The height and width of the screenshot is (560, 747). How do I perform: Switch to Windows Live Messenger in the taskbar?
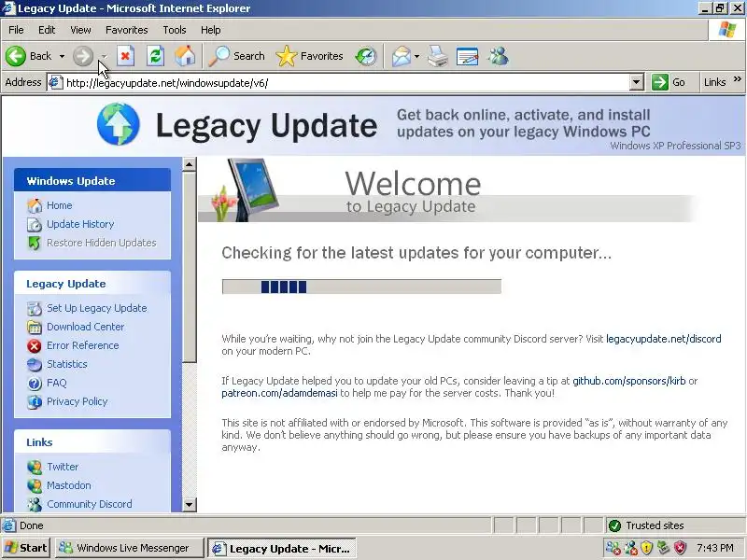coord(130,548)
